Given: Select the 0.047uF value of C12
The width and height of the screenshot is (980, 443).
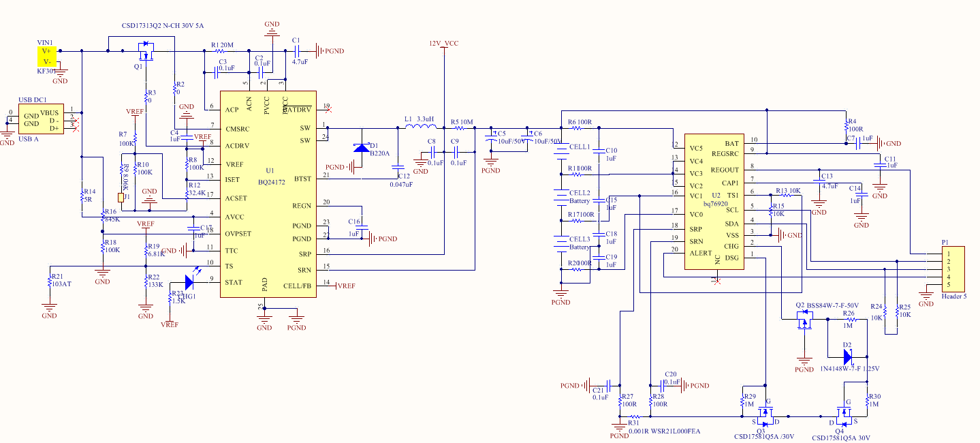Looking at the screenshot, I should [x=401, y=185].
